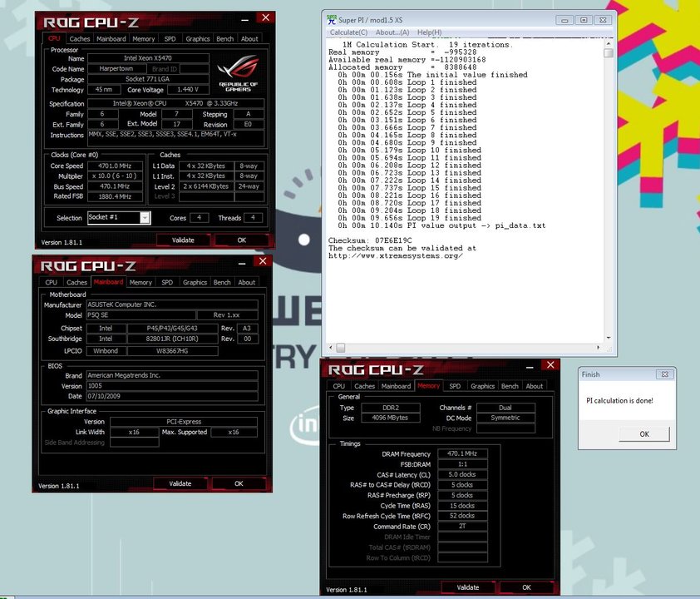Switch to About tab in Mainboard window
The width and height of the screenshot is (700, 599).
coord(246,282)
